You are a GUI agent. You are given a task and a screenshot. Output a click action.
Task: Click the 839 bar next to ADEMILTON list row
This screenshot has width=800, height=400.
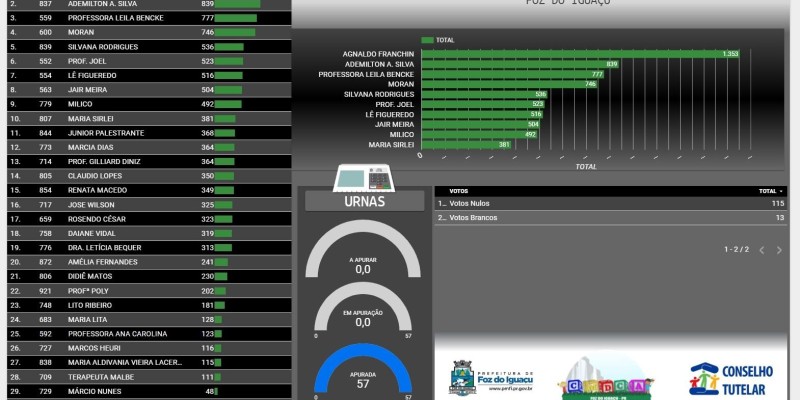(237, 4)
